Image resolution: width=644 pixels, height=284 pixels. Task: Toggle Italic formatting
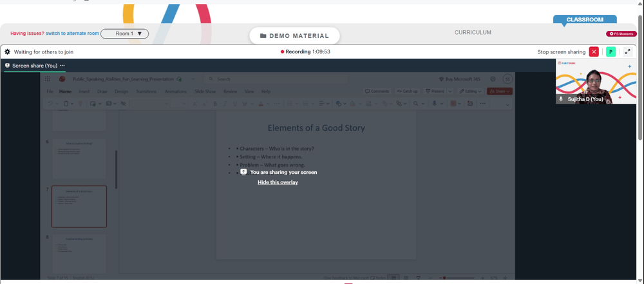click(x=225, y=104)
